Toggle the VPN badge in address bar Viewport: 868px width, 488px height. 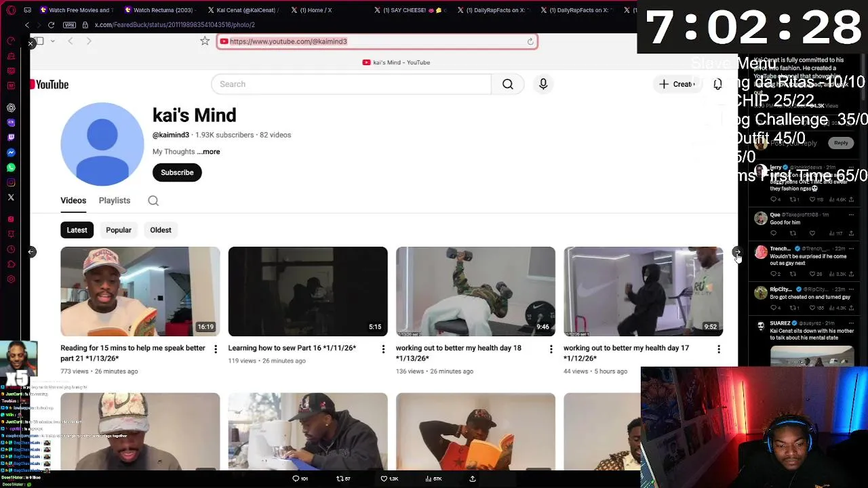[x=69, y=25]
